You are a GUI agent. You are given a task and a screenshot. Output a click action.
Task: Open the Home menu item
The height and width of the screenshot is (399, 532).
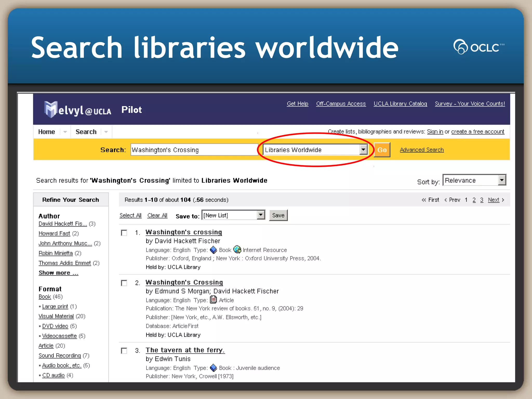click(46, 132)
